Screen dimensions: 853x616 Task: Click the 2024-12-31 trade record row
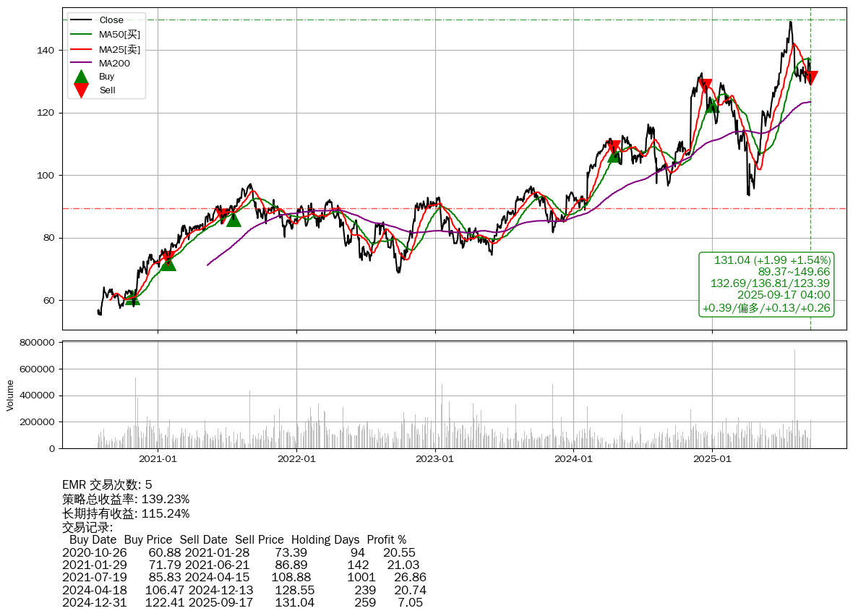tap(244, 602)
